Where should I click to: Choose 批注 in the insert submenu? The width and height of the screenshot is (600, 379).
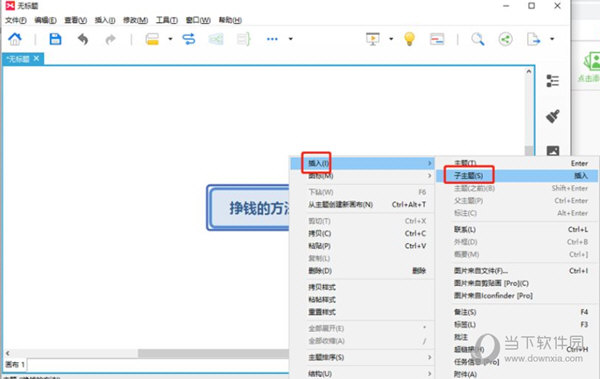pos(517,337)
